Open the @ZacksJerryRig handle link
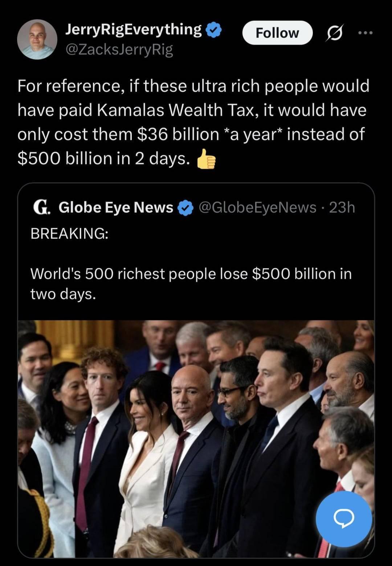The height and width of the screenshot is (566, 392). 119,49
